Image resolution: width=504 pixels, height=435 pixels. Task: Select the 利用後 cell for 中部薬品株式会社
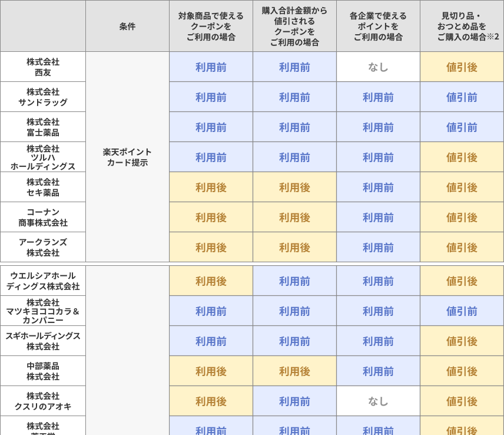[210, 371]
